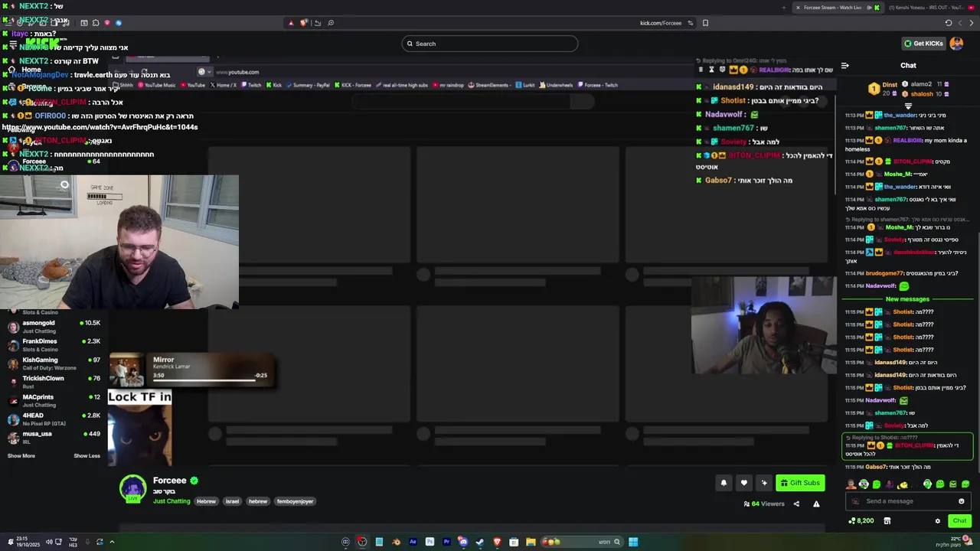Toggle the notification bell for Forceee
980x551 pixels.
pyautogui.click(x=724, y=483)
